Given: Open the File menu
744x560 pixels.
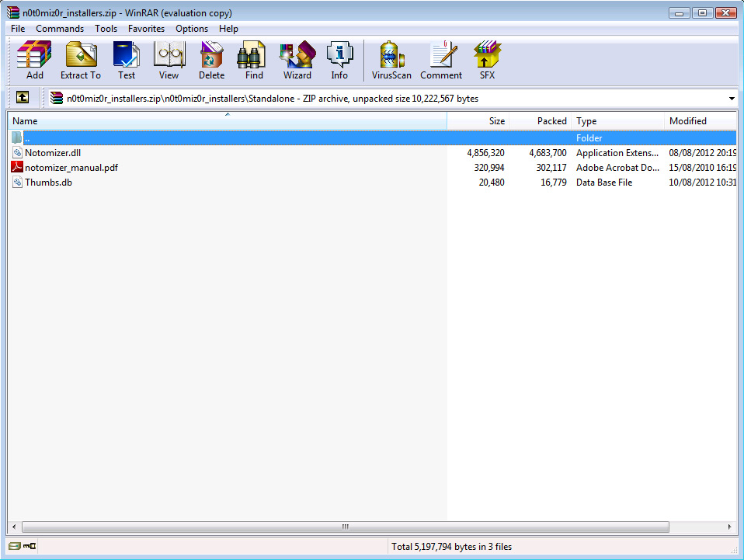Looking at the screenshot, I should (18, 29).
